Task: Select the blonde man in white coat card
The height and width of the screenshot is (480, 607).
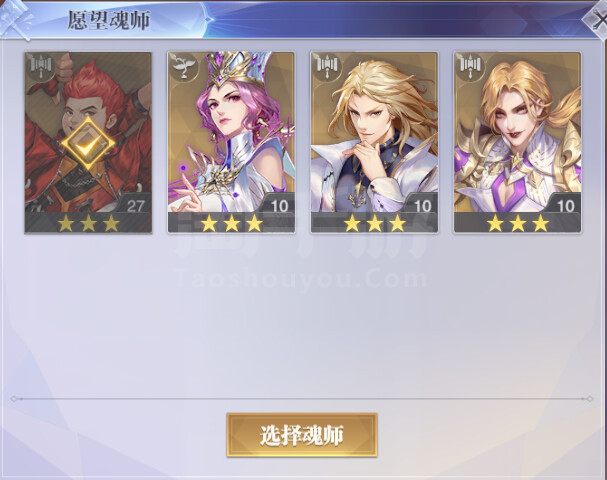Action: (374, 142)
